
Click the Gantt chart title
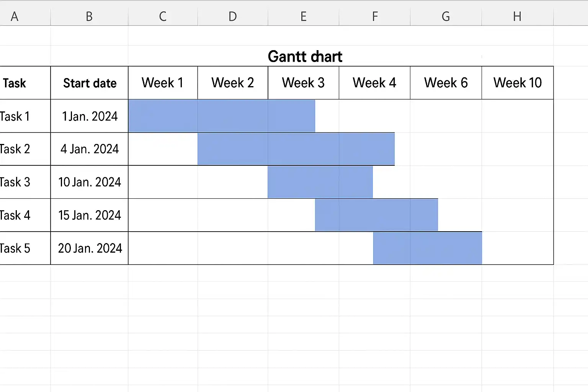[x=305, y=57]
